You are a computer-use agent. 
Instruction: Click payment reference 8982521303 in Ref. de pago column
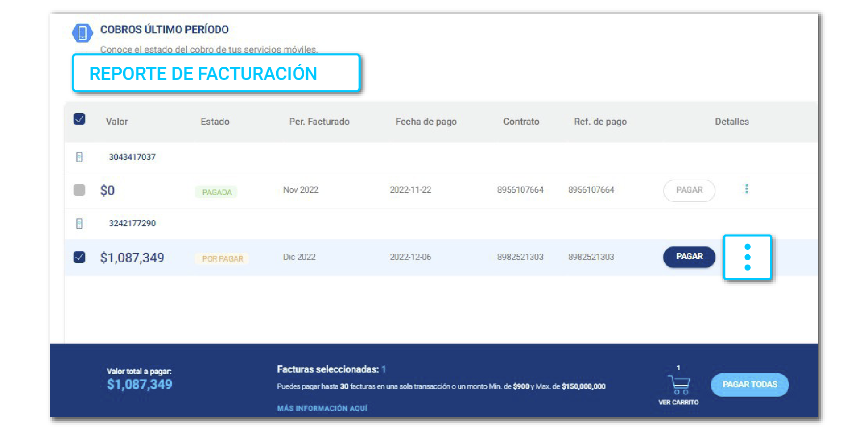[x=591, y=257]
